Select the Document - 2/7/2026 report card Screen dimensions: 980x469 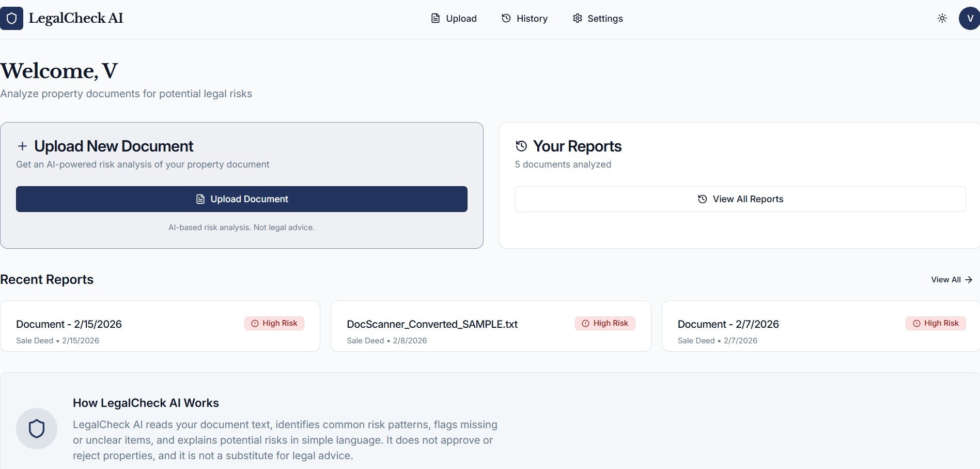[x=820, y=326]
